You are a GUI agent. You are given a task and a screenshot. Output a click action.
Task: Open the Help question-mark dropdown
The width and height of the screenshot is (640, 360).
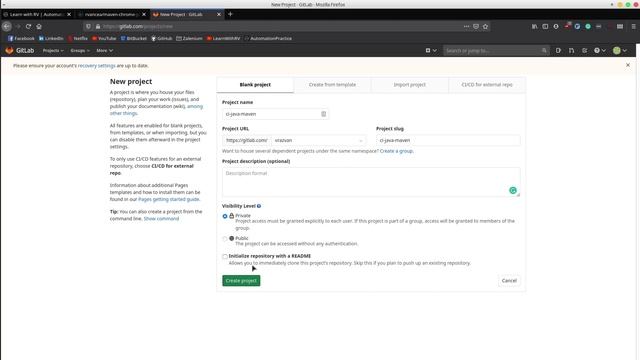pyautogui.click(x=600, y=51)
